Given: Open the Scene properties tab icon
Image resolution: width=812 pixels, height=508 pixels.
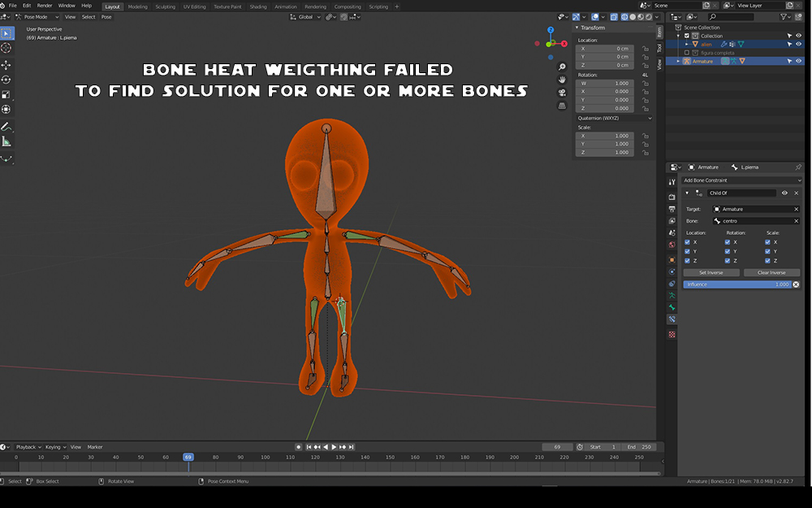Looking at the screenshot, I should tap(672, 232).
